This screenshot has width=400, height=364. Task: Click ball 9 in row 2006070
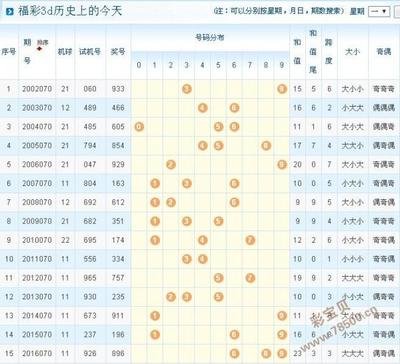point(282,164)
